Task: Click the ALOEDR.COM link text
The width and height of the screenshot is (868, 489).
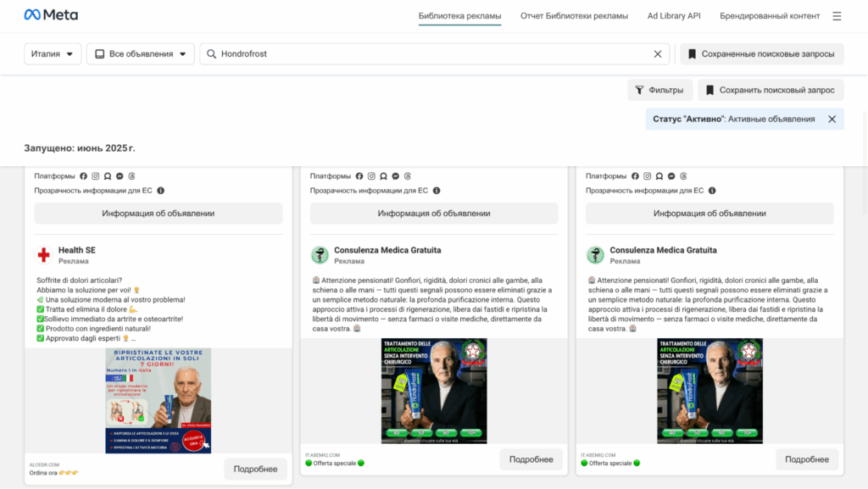Action: coord(44,464)
